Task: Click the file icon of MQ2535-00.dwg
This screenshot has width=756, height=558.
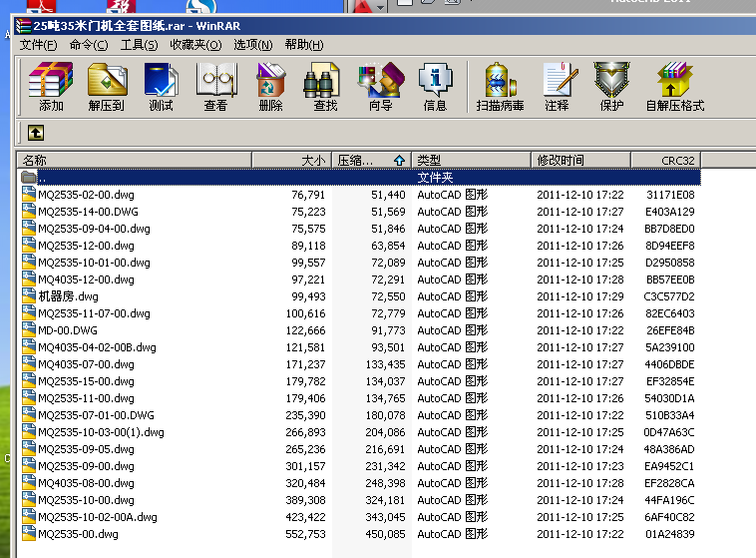Action: (x=29, y=533)
